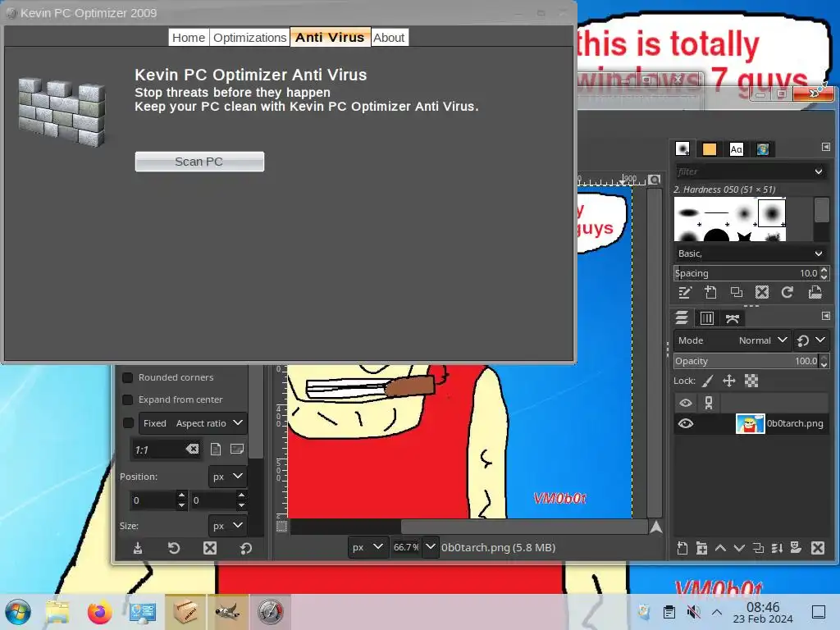Add a layer mask
840x630 pixels.
click(x=796, y=547)
